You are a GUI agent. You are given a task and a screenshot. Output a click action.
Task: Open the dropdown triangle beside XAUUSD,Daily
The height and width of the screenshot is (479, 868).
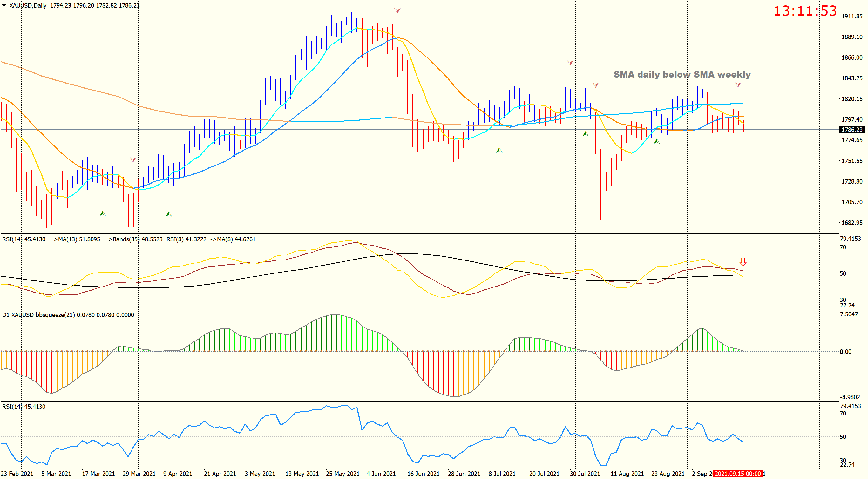4,5
